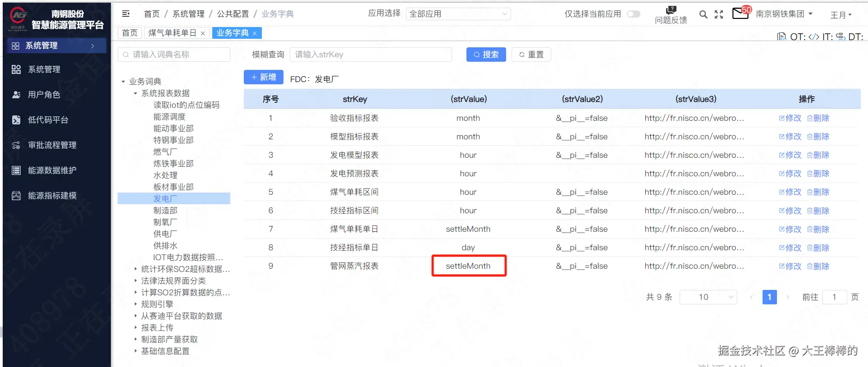Click 修改 on the 发电模型报表 row
The width and height of the screenshot is (868, 367).
point(790,155)
